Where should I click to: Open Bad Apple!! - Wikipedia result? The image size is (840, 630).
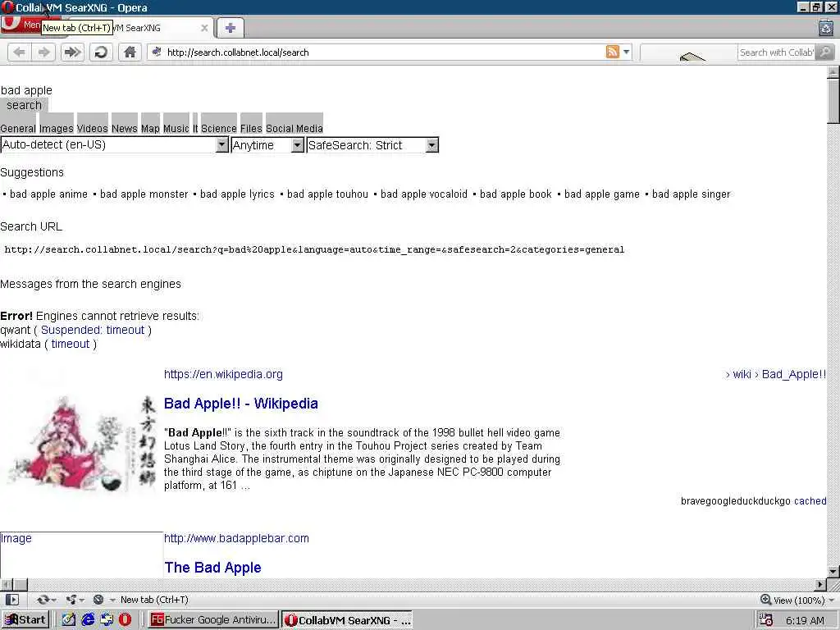(240, 404)
